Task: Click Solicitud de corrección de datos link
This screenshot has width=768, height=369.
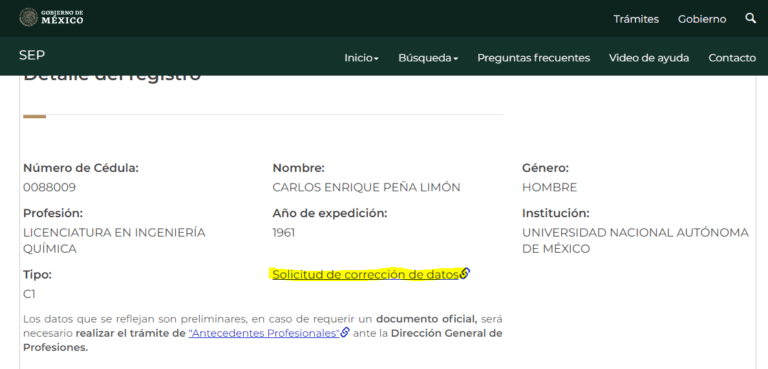Action: pos(371,274)
